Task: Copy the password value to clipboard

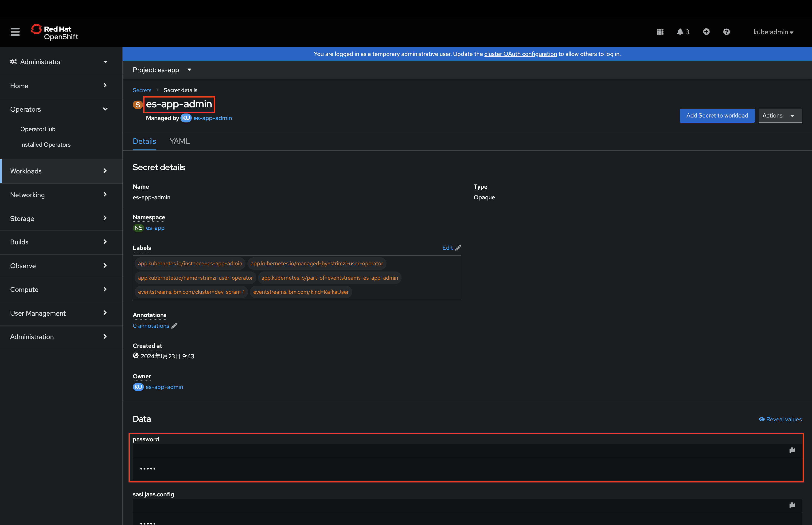Action: (792, 450)
